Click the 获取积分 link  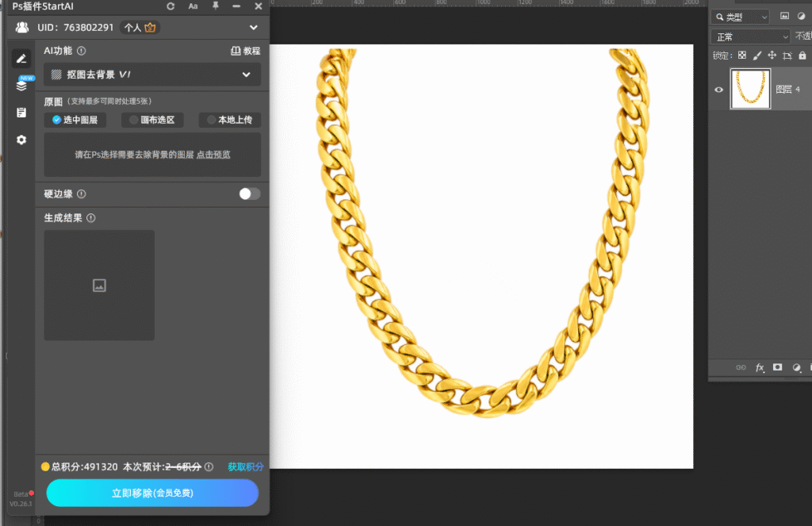click(x=246, y=467)
